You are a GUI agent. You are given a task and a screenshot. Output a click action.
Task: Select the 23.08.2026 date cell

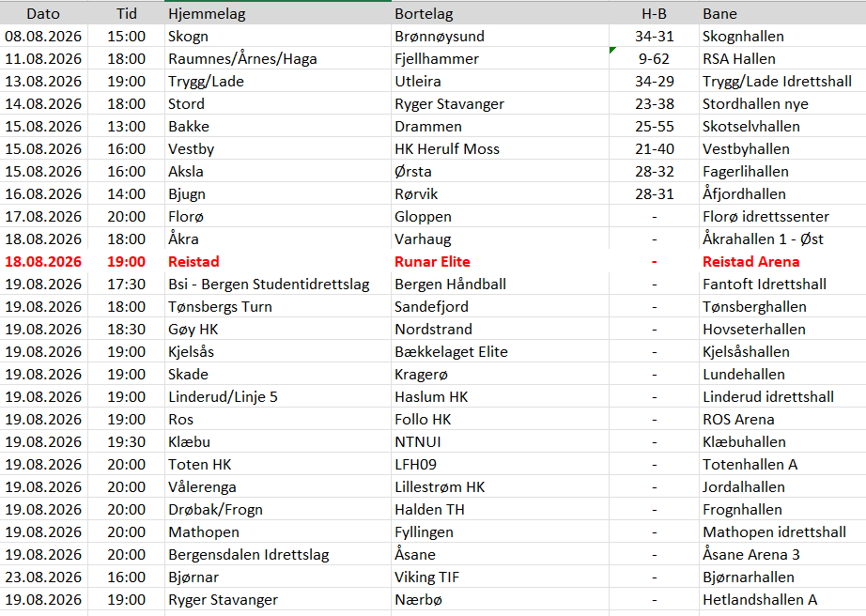(43, 577)
